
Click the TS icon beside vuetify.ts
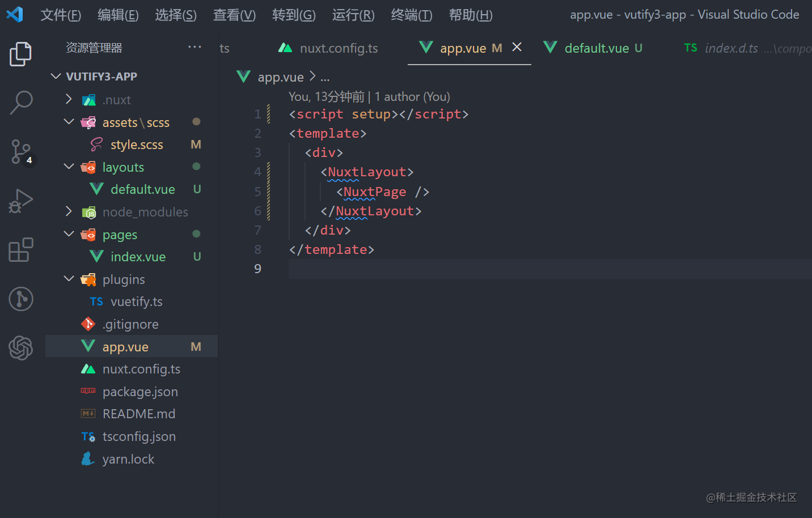pyautogui.click(x=96, y=302)
